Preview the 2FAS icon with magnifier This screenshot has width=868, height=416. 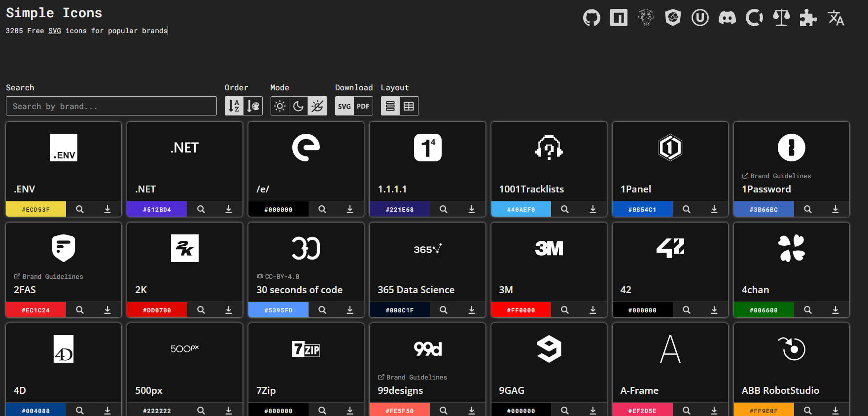[x=80, y=310]
